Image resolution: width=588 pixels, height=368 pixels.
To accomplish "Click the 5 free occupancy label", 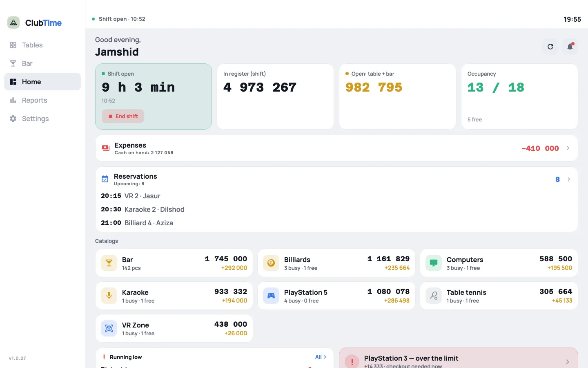I will point(474,119).
